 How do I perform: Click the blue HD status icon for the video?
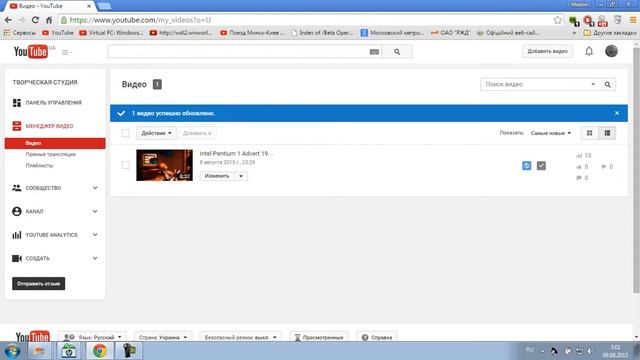pos(527,166)
